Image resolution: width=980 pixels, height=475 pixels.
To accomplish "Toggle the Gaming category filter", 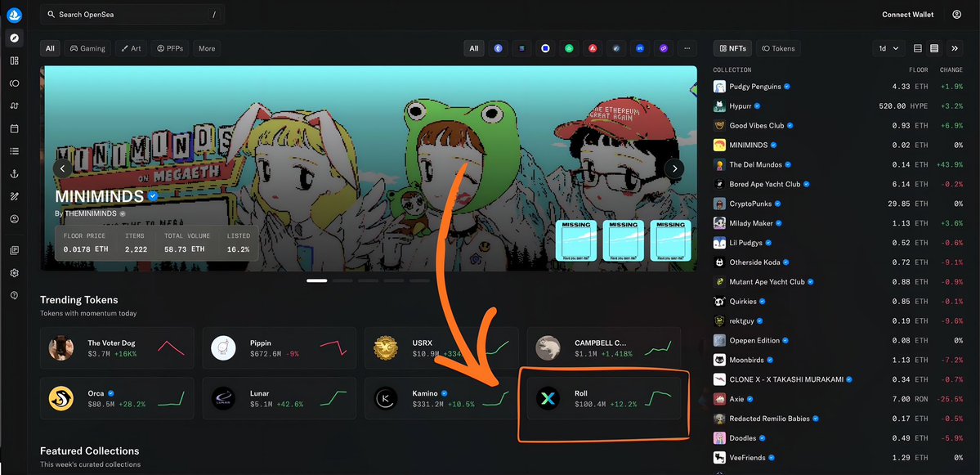I will point(87,48).
